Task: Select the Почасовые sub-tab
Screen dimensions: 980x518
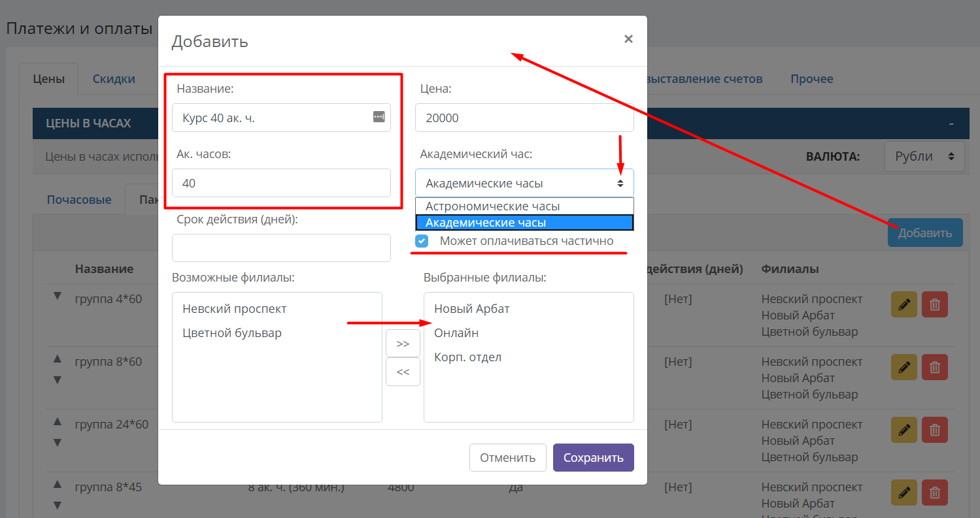Action: (79, 199)
